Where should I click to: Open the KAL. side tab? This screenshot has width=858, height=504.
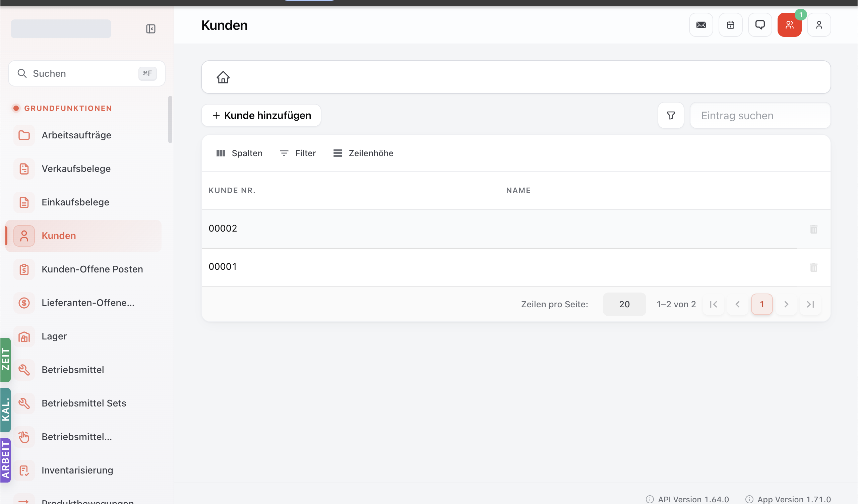pyautogui.click(x=5, y=410)
